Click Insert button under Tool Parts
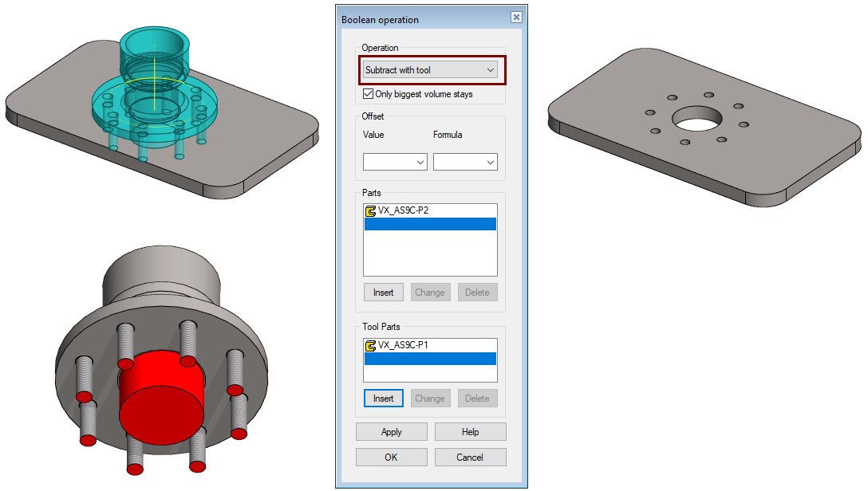Image resolution: width=868 pixels, height=491 pixels. click(x=383, y=399)
